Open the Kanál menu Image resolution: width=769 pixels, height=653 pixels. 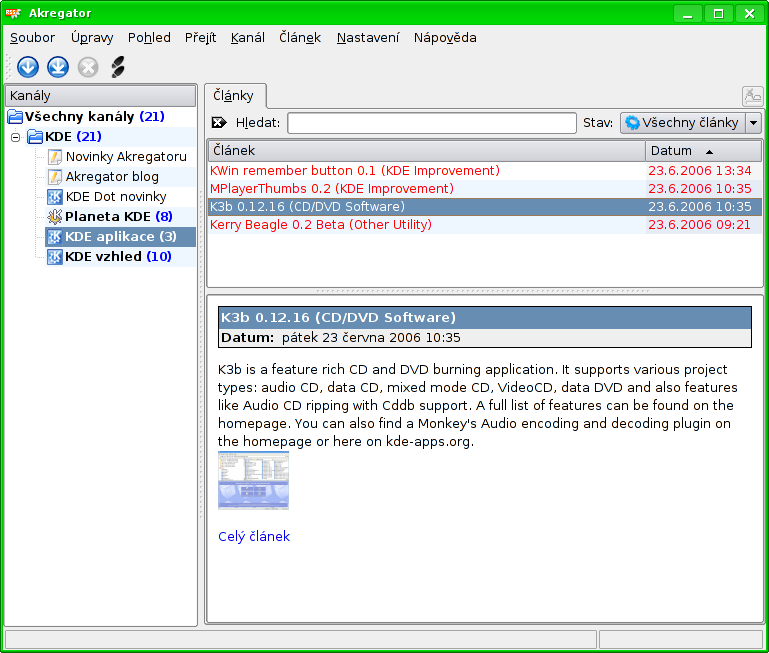coord(248,38)
